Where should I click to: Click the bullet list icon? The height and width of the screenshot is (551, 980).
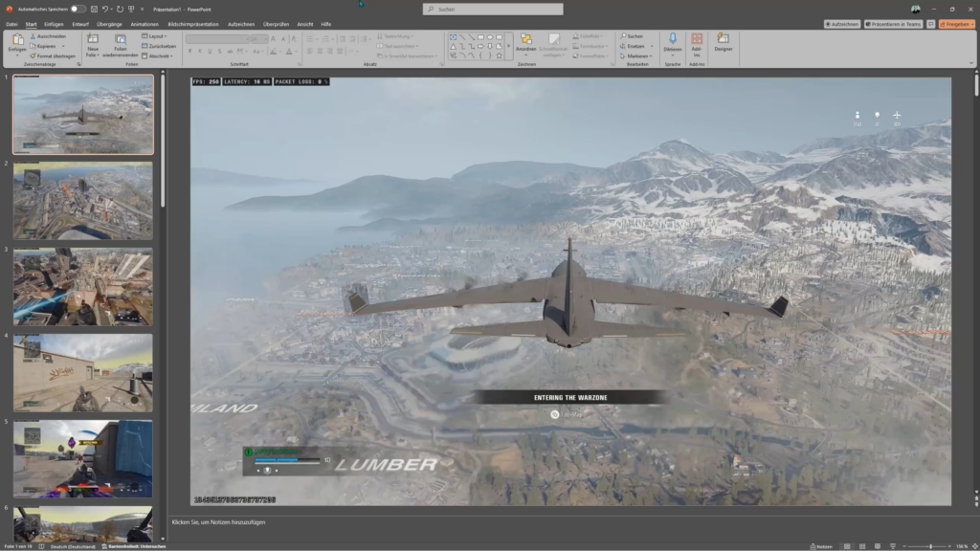coord(310,38)
